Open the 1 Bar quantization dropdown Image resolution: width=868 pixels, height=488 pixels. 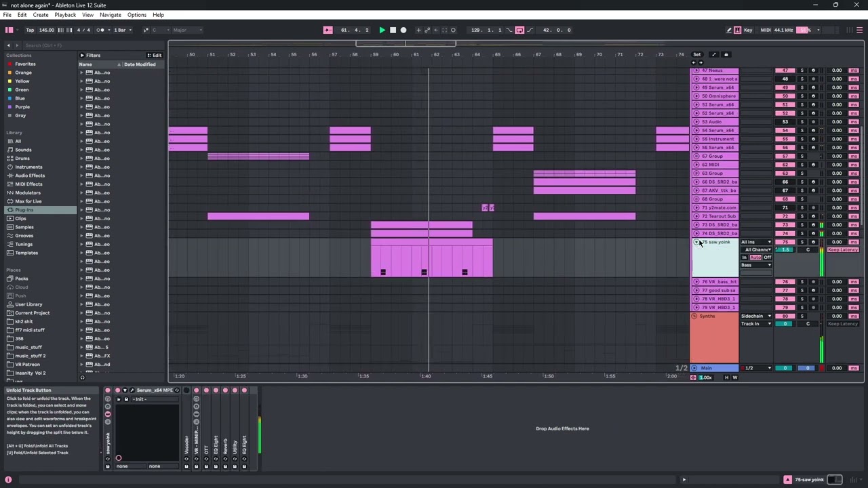121,30
